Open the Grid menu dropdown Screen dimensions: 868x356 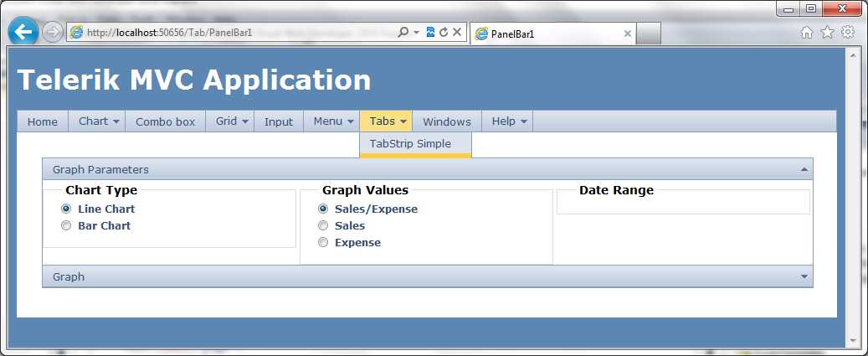[229, 121]
